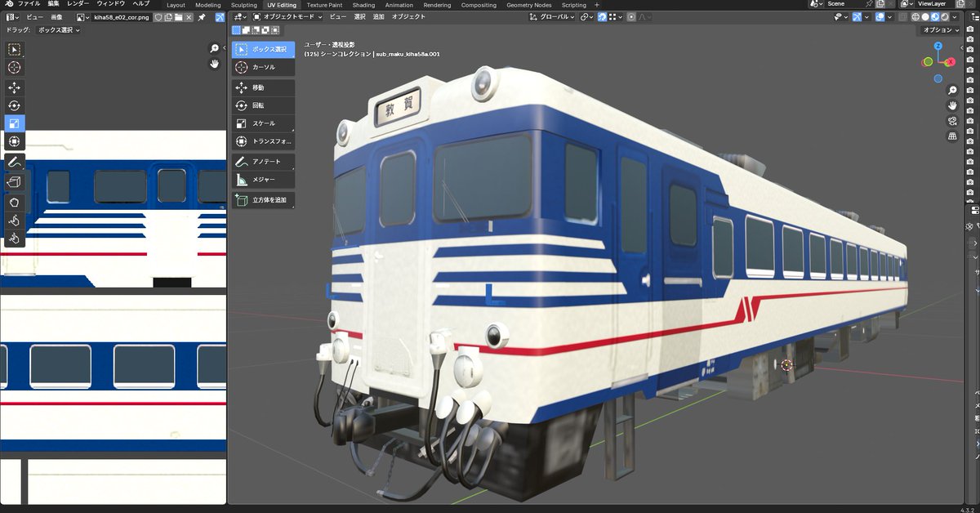Toggle snapping magnet in 3D viewport header
Screen dimensions: 980x513
[602, 16]
